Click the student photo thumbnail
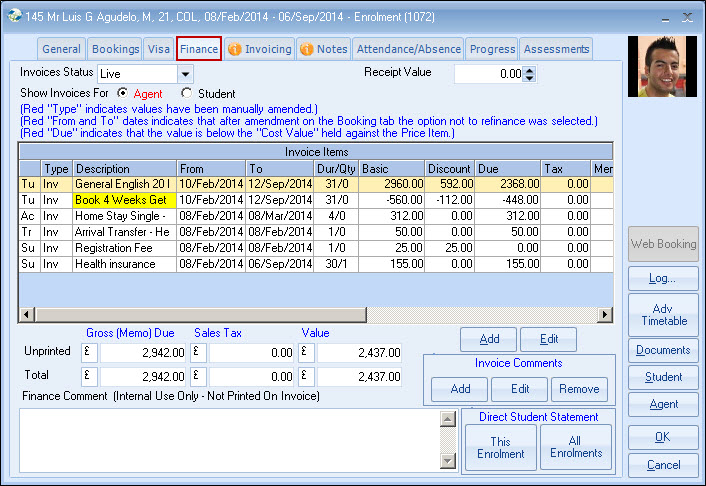The height and width of the screenshot is (486, 706). tap(662, 67)
